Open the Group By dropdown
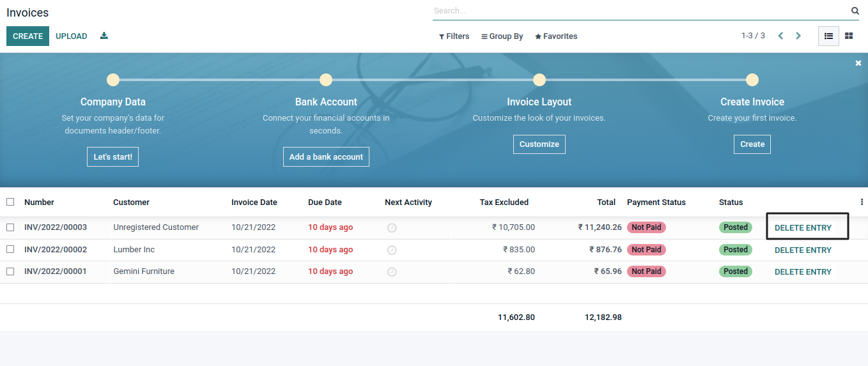868x366 pixels. pos(502,36)
